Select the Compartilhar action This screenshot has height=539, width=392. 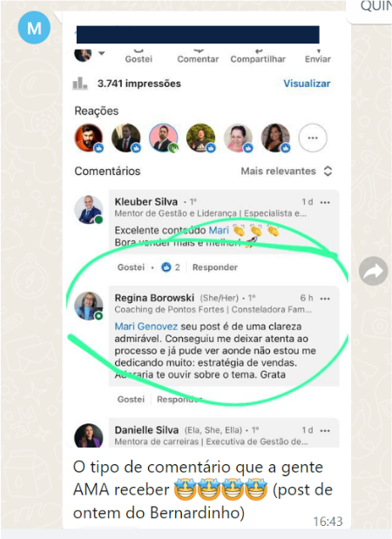(x=258, y=59)
